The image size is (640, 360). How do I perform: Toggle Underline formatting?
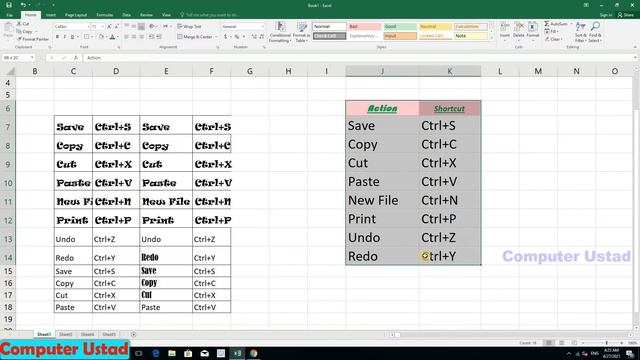[x=73, y=37]
